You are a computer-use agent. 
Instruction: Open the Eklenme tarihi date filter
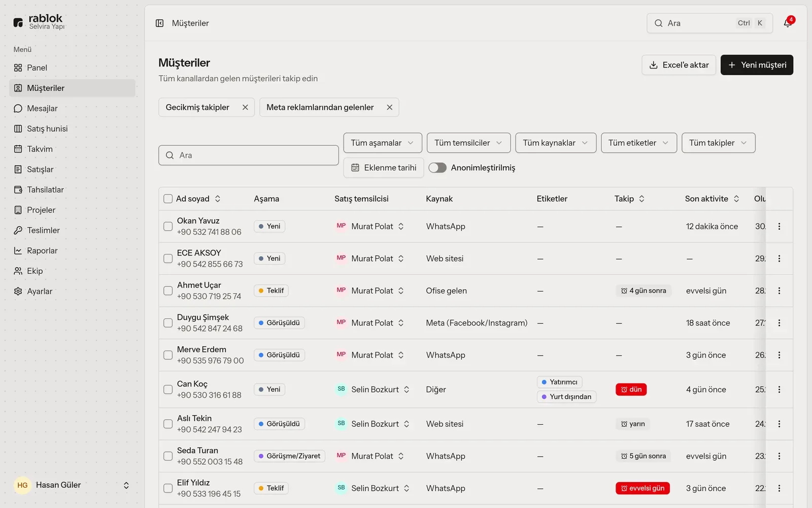point(384,168)
